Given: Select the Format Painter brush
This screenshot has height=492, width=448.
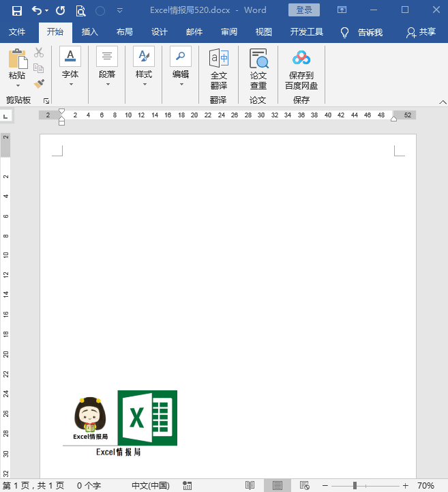Looking at the screenshot, I should 39,83.
